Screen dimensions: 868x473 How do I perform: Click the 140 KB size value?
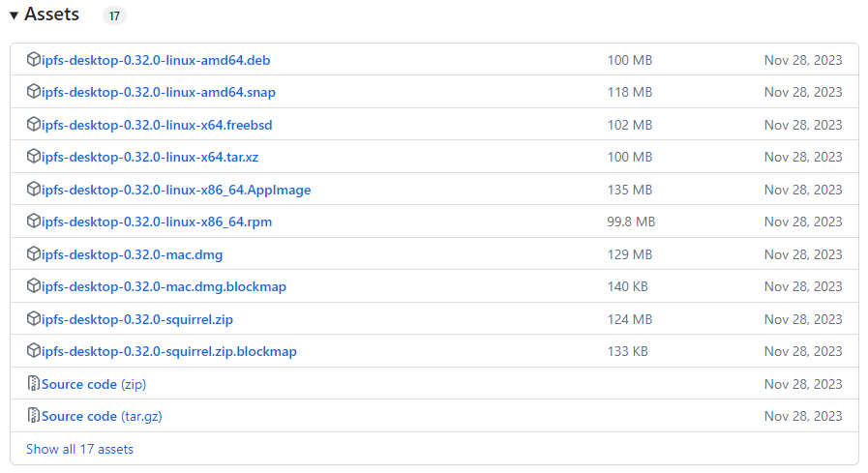pos(628,286)
